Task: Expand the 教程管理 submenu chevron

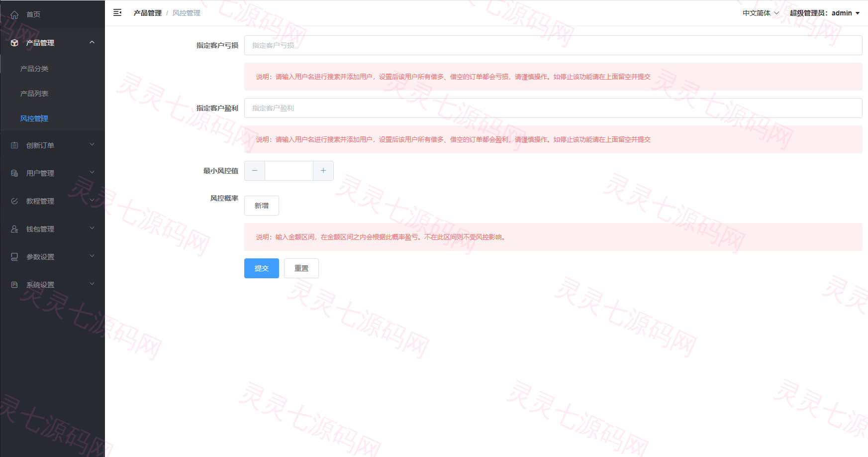Action: (92, 201)
